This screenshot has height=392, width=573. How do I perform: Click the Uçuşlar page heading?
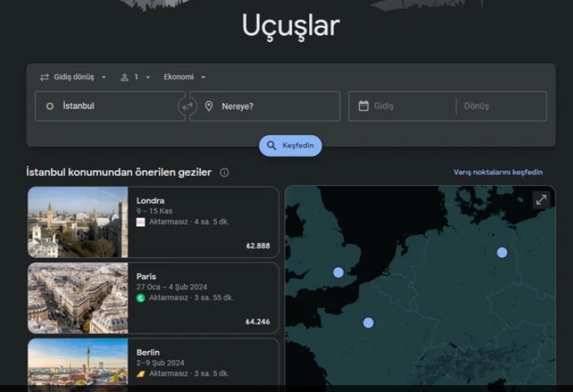click(x=291, y=26)
